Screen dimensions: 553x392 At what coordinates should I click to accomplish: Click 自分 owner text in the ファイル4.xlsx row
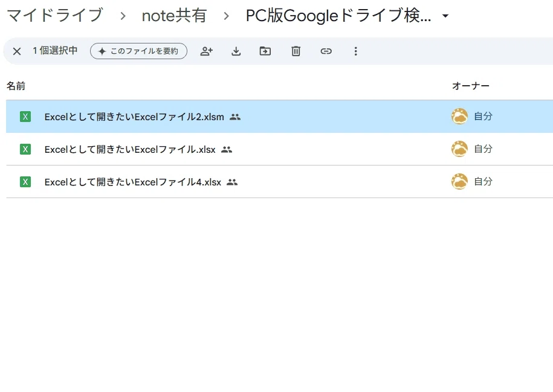[483, 182]
